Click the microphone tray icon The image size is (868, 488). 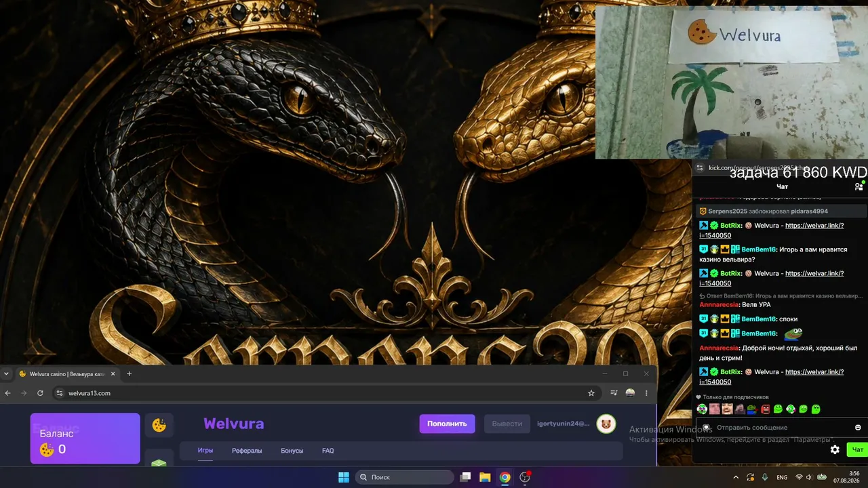[765, 477]
